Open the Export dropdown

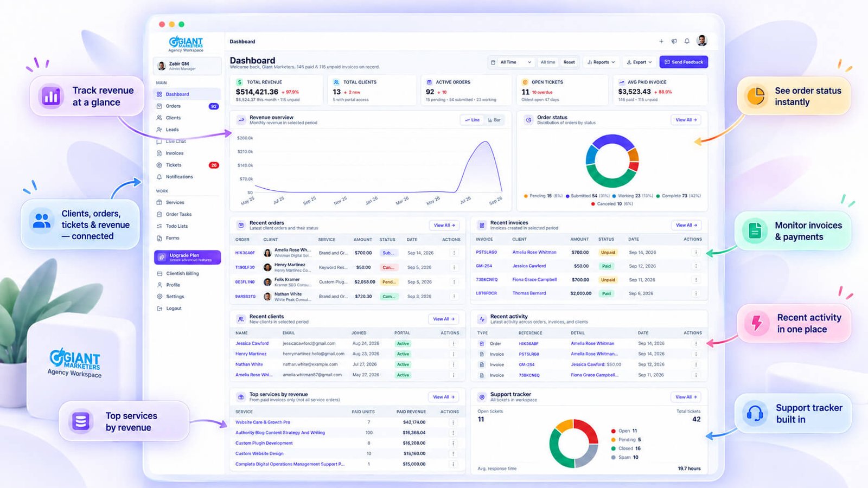[639, 62]
